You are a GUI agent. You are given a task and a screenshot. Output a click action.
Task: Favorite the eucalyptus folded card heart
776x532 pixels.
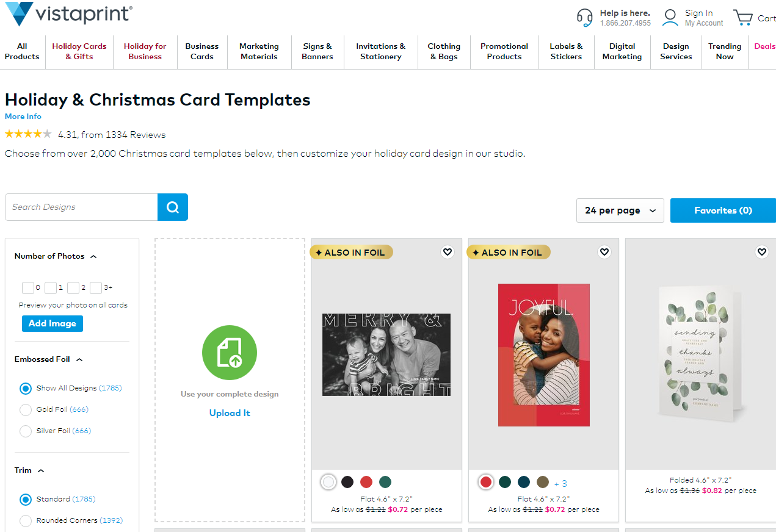tap(761, 252)
